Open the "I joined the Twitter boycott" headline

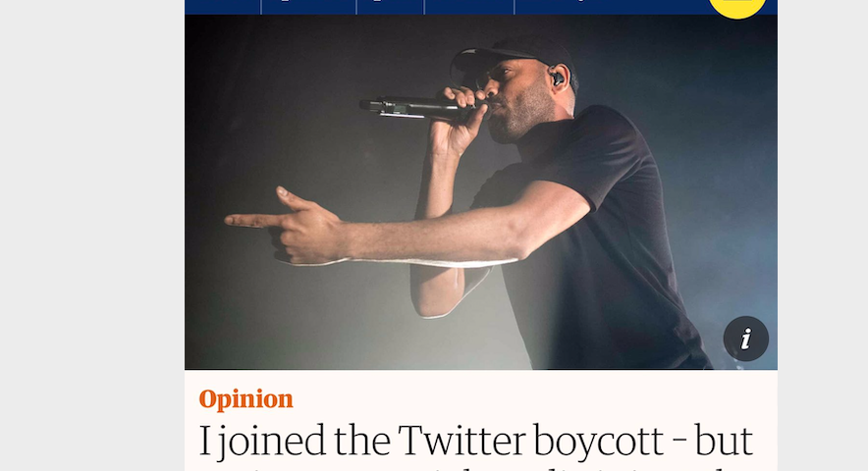pyautogui.click(x=476, y=443)
